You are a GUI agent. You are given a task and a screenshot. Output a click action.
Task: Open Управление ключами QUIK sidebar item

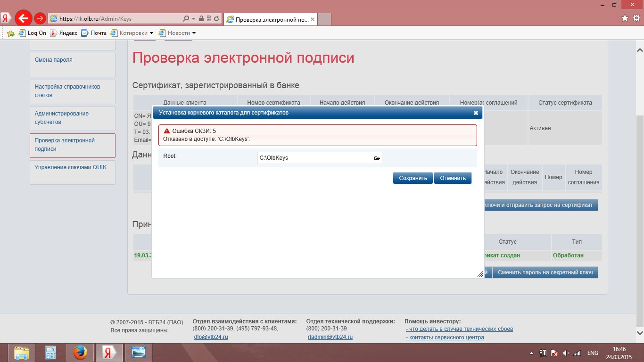tap(67, 167)
